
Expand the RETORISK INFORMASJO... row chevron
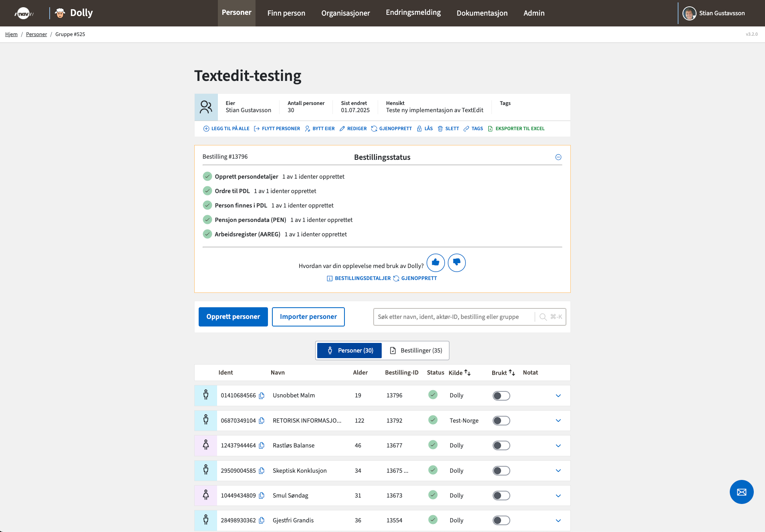click(558, 421)
